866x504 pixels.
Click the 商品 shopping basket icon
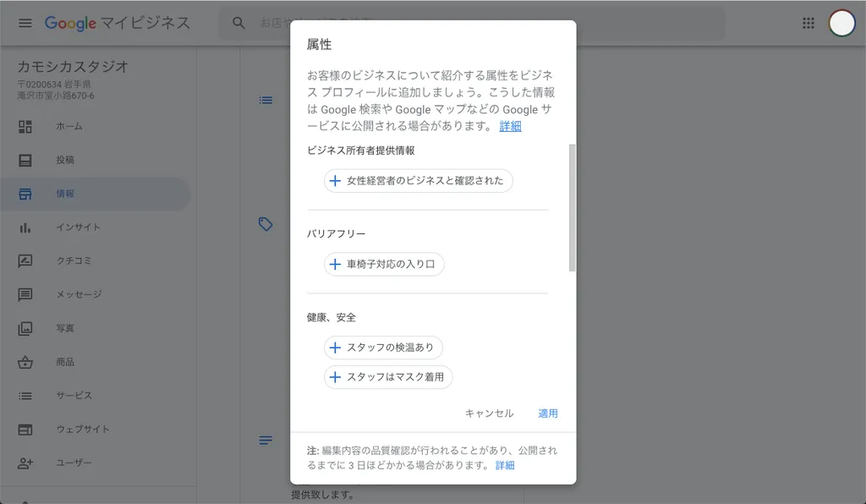point(25,362)
